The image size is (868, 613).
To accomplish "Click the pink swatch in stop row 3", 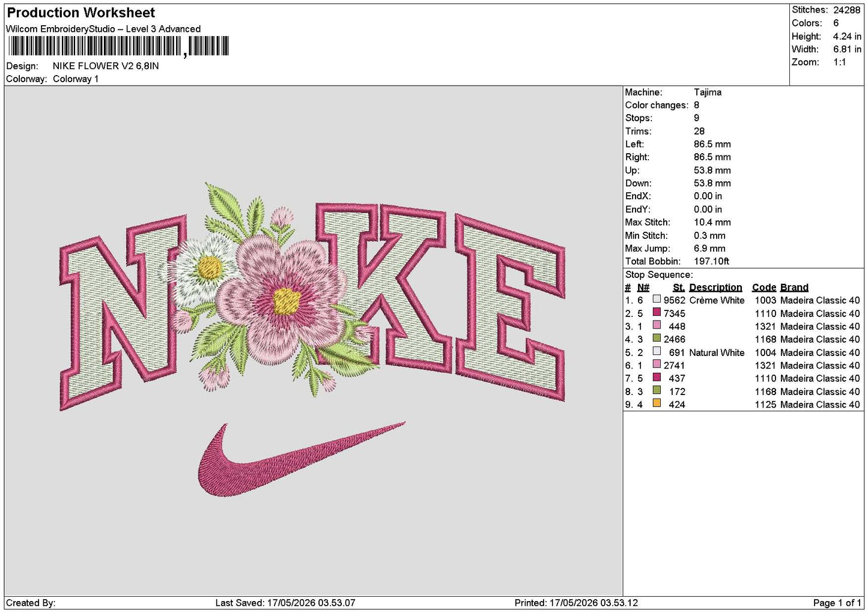I will (657, 325).
